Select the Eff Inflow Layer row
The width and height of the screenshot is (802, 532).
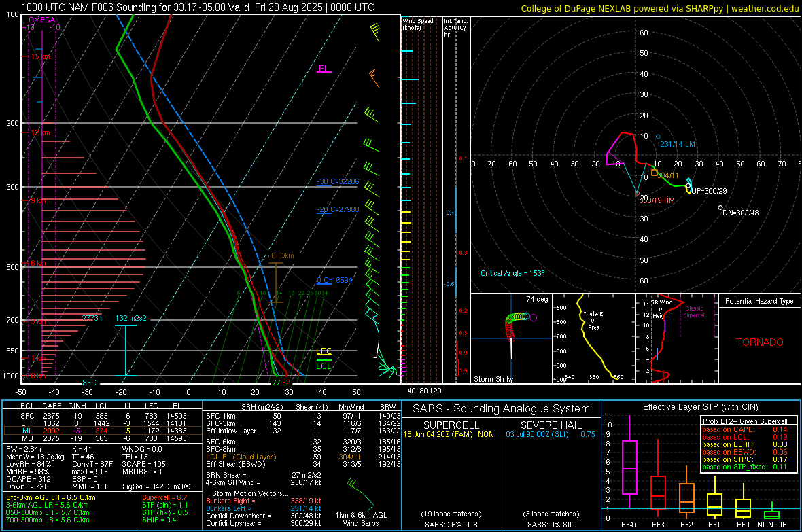[303, 431]
